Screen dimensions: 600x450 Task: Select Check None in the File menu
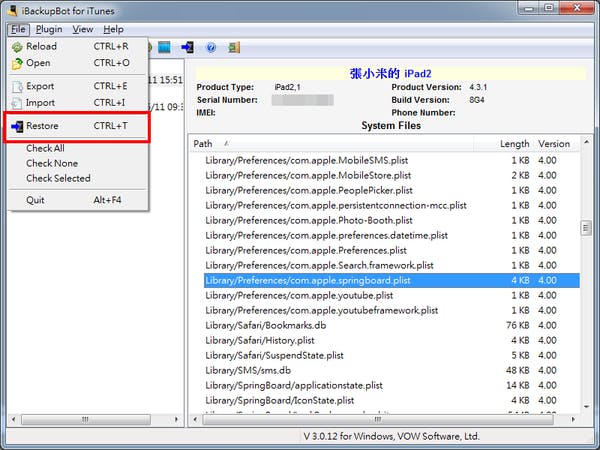coord(78,163)
